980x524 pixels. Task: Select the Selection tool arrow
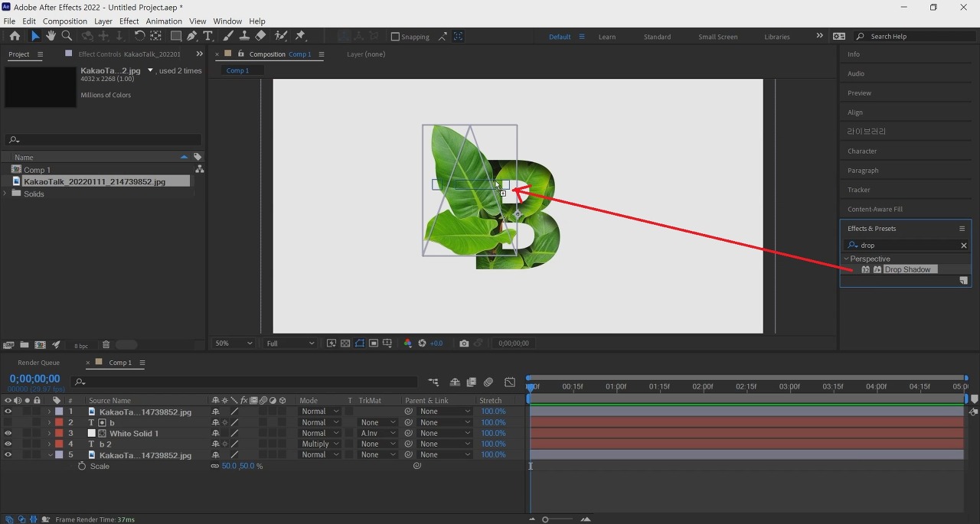click(35, 36)
